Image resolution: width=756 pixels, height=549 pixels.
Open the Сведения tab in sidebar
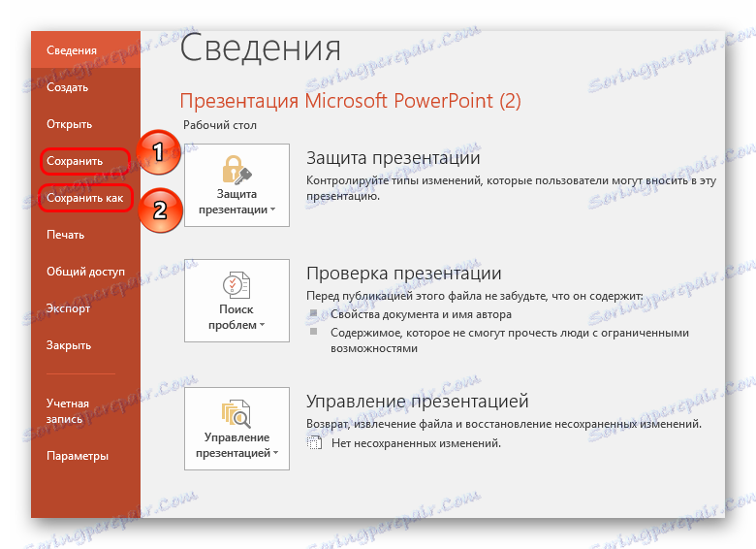tap(85, 50)
